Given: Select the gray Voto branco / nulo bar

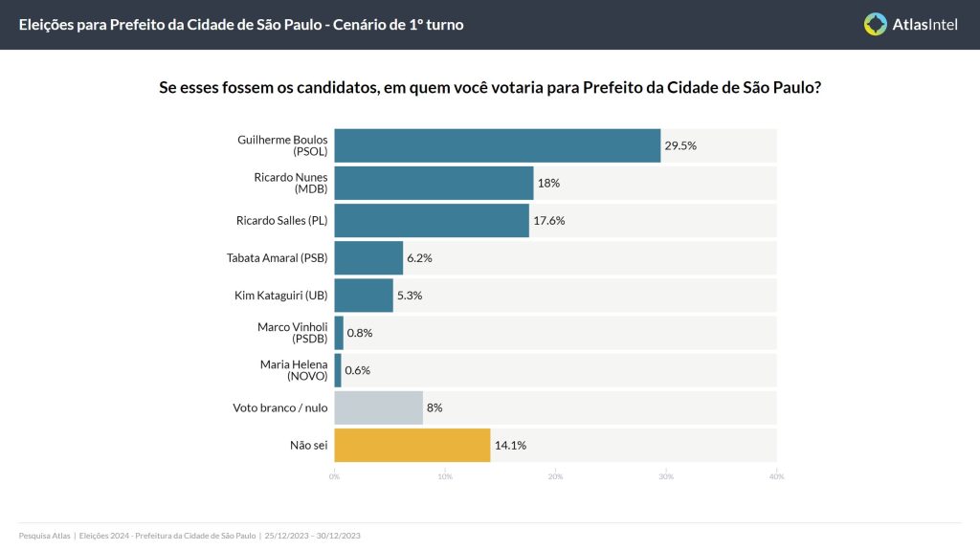Looking at the screenshot, I should 378,407.
